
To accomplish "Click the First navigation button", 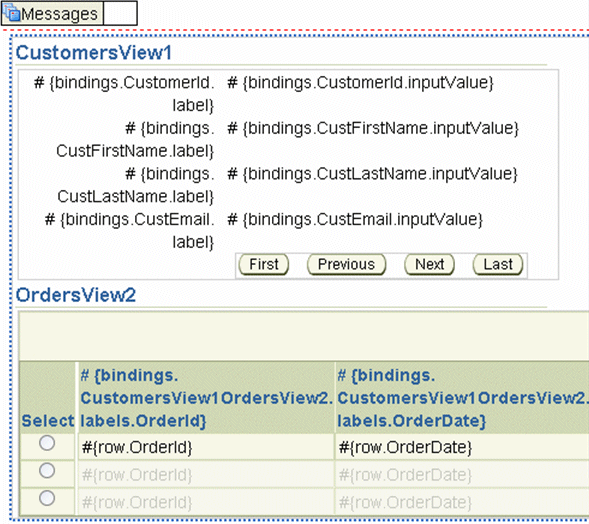I will click(x=264, y=264).
